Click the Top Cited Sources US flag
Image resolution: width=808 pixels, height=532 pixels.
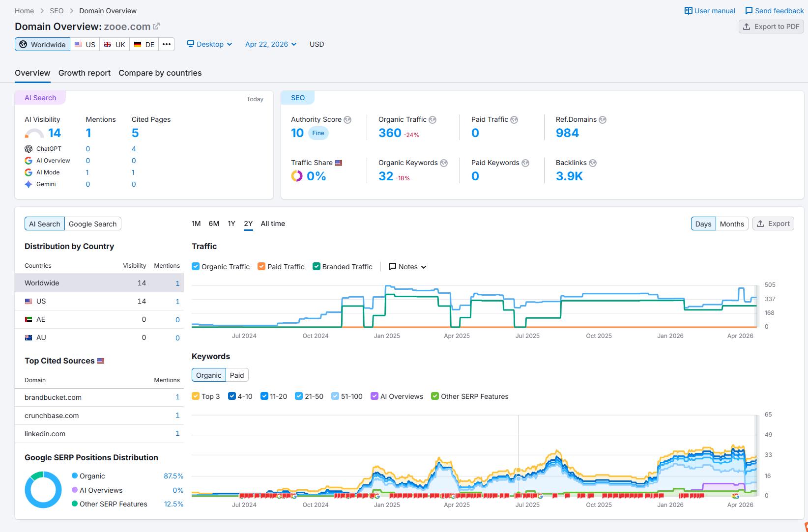101,361
